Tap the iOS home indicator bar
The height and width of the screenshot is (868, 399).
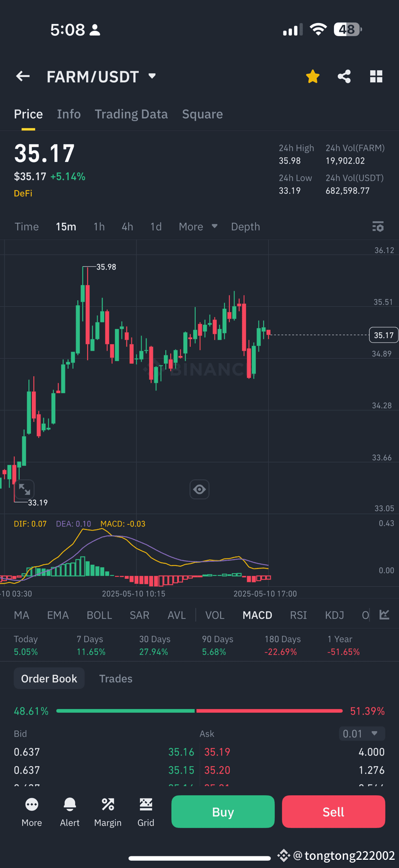point(199,858)
